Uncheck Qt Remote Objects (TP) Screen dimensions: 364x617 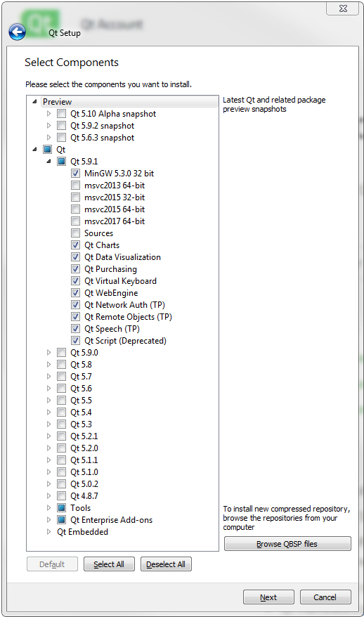[76, 317]
